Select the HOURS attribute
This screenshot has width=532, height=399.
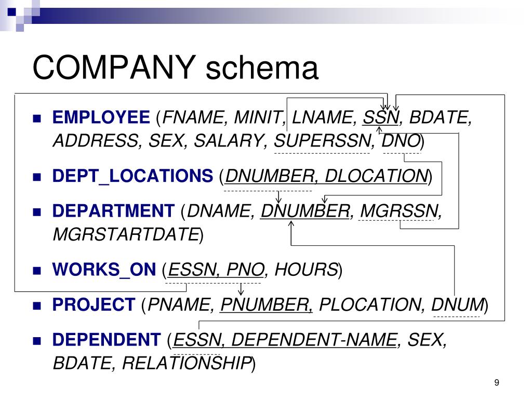307,270
